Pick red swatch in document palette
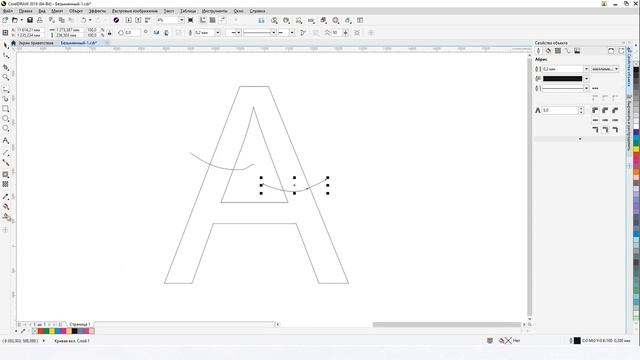The height and width of the screenshot is (360, 640). 41,331
